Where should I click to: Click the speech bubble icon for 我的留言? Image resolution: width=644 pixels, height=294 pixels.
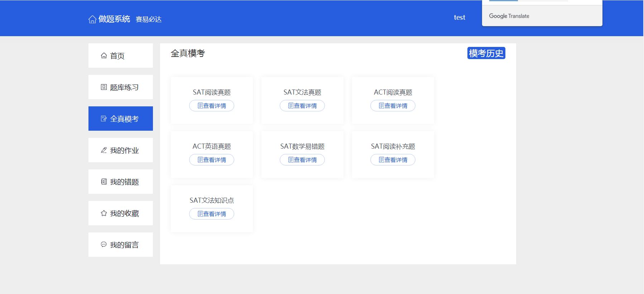104,245
